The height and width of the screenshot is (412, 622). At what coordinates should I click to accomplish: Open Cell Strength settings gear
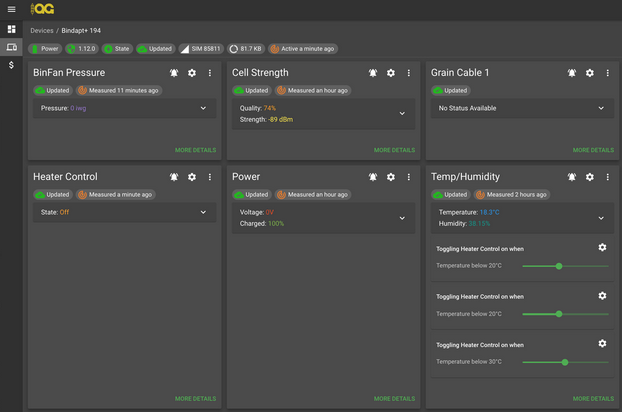coord(391,73)
